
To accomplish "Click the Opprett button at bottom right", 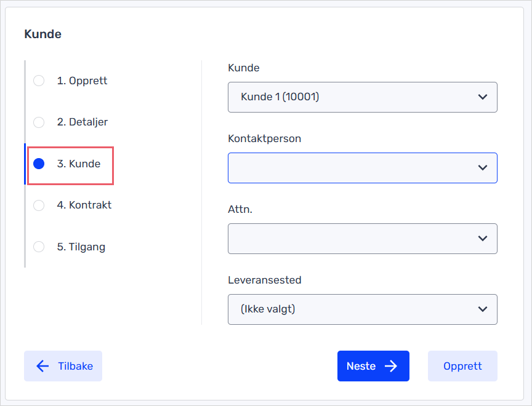I will 462,366.
